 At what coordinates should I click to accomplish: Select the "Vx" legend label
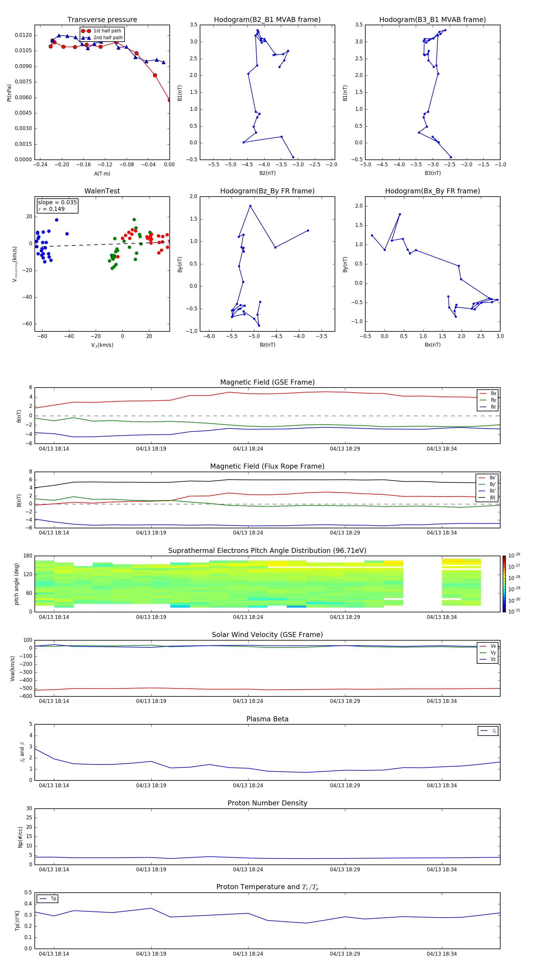(493, 647)
